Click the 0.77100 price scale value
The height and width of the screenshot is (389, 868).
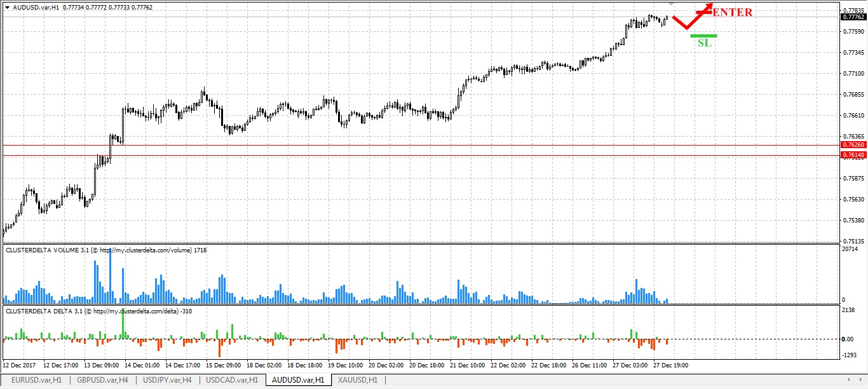tap(853, 74)
